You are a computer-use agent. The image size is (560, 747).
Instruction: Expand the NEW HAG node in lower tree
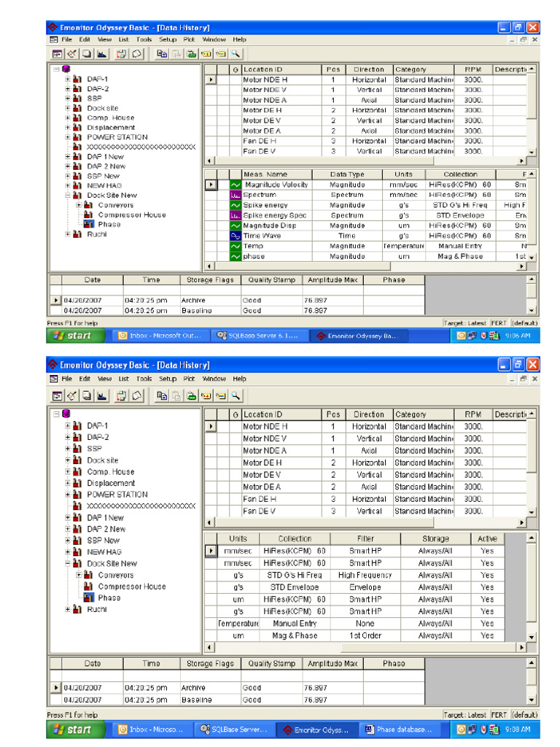click(68, 551)
